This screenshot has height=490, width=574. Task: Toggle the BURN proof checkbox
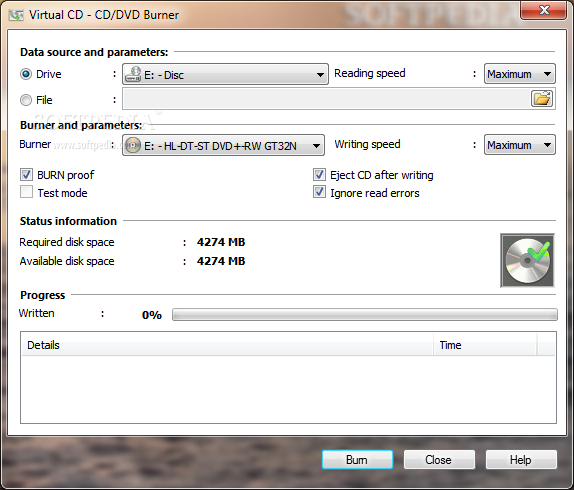coord(26,175)
